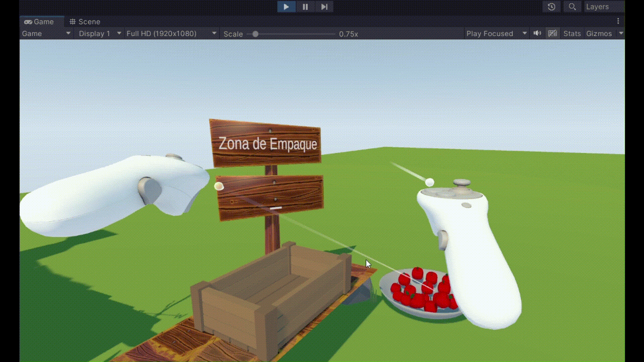Click the Scale slider handle
This screenshot has width=644, height=362.
point(255,34)
